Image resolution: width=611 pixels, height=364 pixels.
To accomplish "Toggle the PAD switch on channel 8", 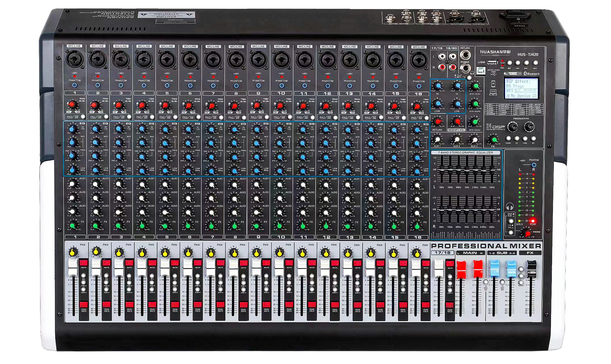I will pos(244,117).
